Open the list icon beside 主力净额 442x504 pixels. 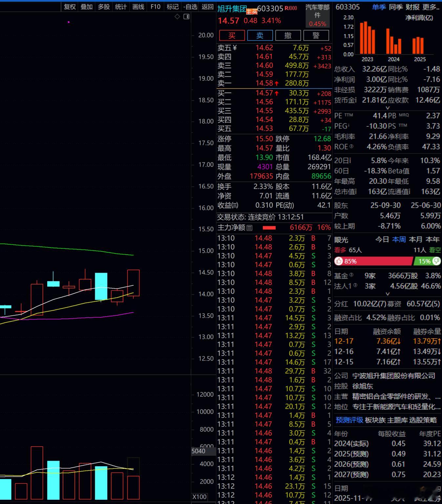249,228
